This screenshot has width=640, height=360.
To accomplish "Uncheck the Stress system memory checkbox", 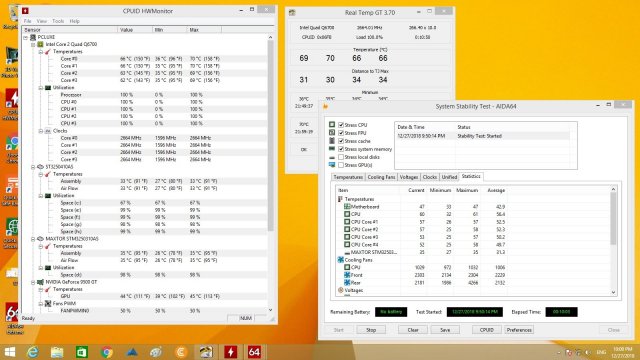I will 341,149.
